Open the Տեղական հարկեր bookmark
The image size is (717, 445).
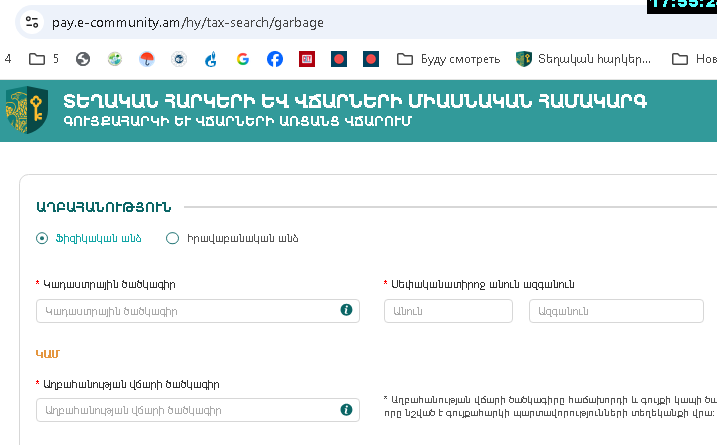coord(583,59)
